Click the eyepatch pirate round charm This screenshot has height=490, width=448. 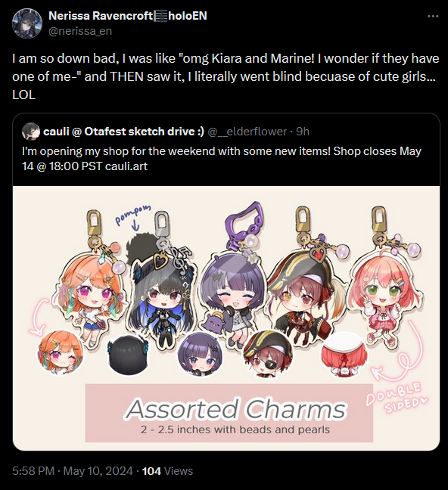268,353
